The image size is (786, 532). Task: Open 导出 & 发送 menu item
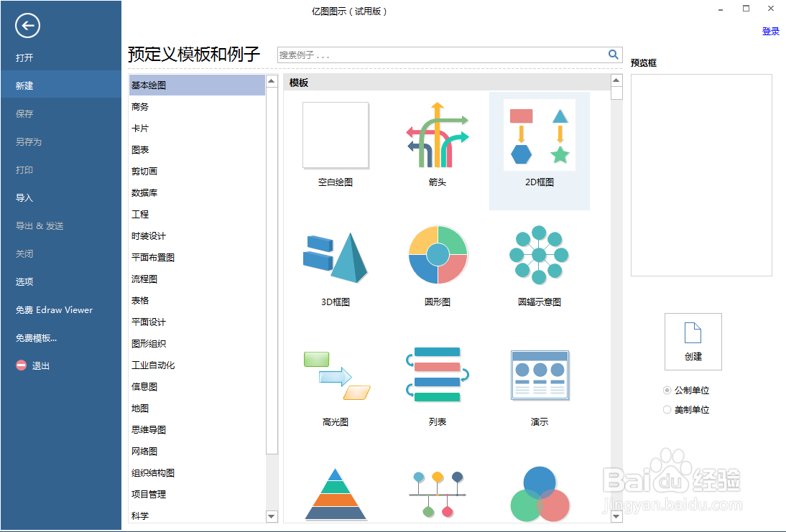pos(60,226)
